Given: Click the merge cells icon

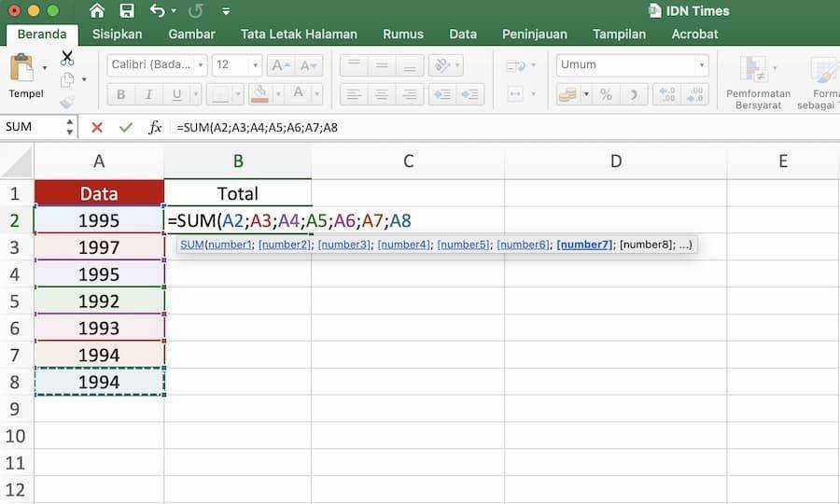Looking at the screenshot, I should [x=515, y=94].
